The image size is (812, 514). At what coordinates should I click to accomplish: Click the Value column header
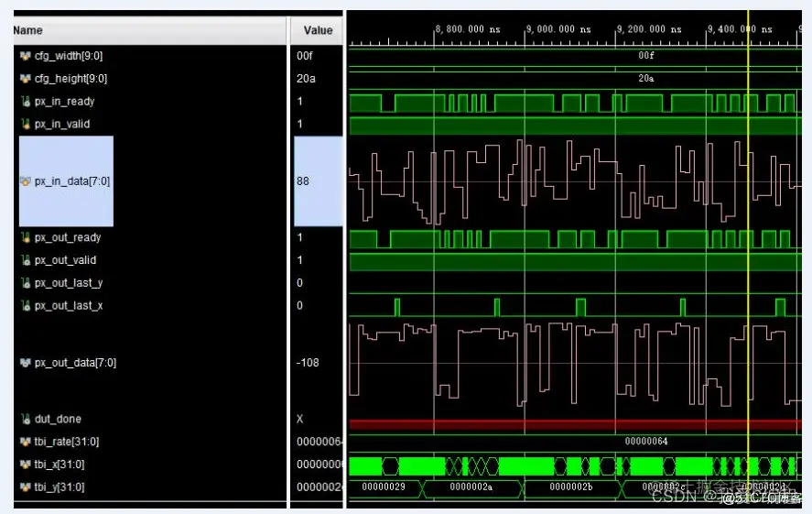(318, 30)
